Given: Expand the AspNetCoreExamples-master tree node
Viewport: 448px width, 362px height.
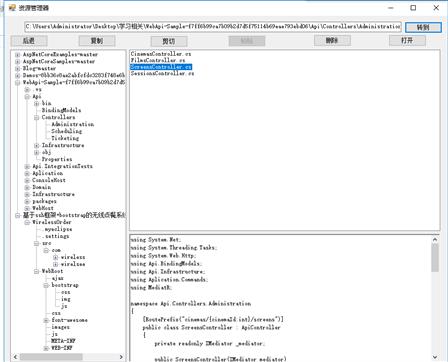Looking at the screenshot, I should point(18,54).
